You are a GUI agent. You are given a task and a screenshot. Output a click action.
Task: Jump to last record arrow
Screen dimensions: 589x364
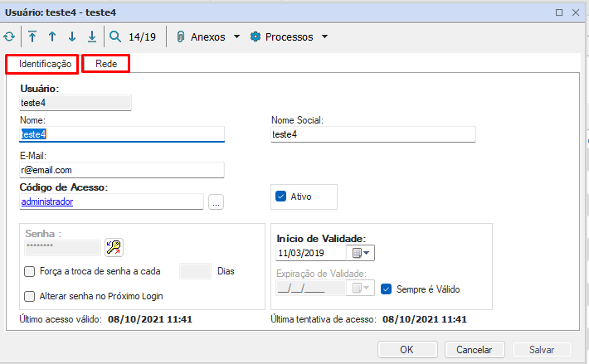click(x=92, y=36)
